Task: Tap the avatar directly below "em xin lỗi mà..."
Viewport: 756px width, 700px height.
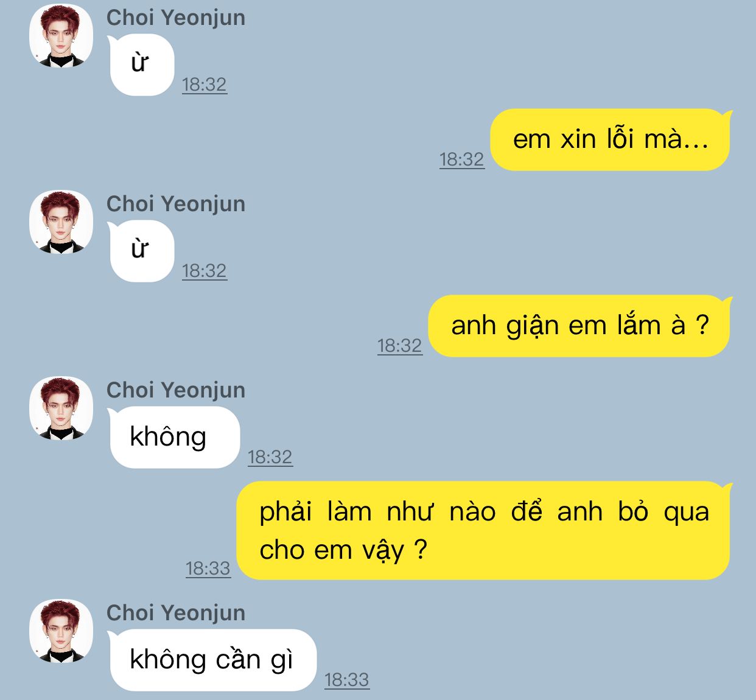Action: pos(61,222)
